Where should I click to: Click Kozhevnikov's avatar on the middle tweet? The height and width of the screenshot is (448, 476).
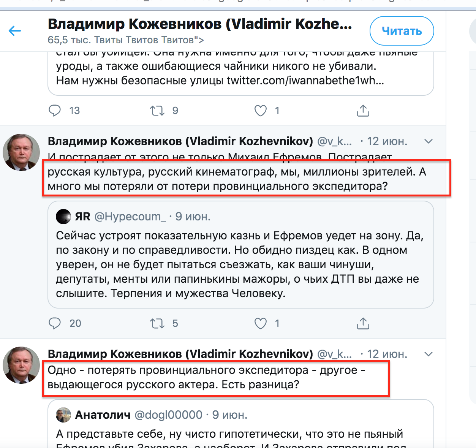point(21,152)
